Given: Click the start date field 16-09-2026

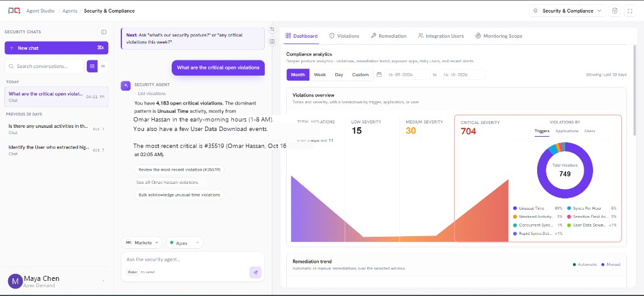Looking at the screenshot, I should pos(407,75).
